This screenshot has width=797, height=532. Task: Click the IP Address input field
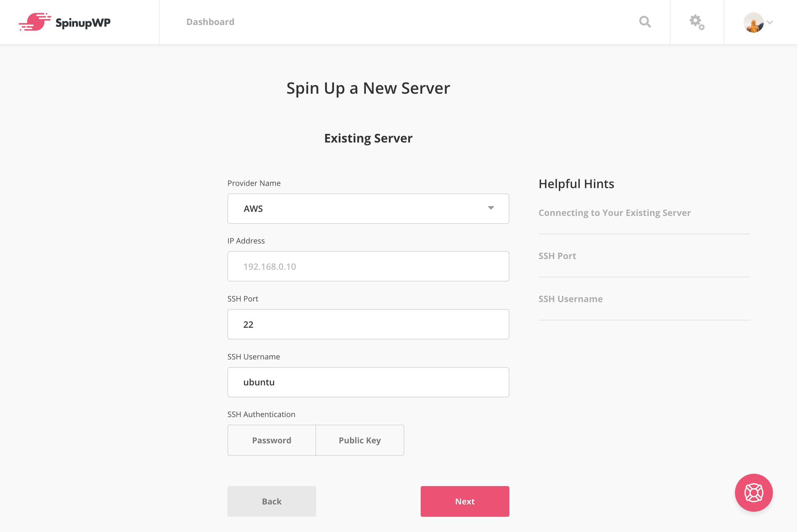coord(368,266)
